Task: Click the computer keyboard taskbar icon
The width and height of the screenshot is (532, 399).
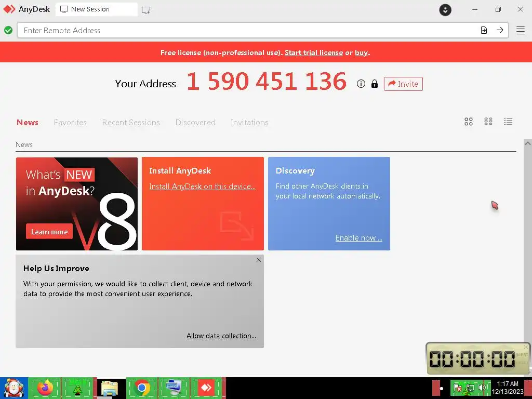Action: (x=174, y=388)
